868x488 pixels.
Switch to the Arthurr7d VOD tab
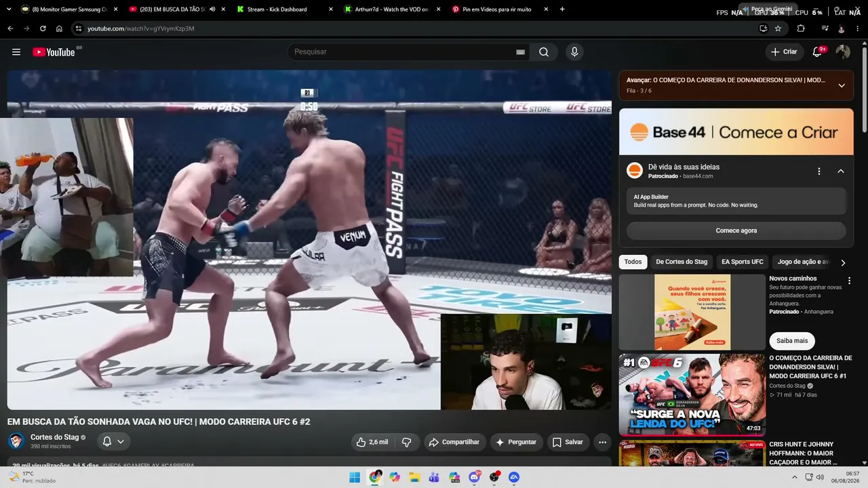pos(393,9)
